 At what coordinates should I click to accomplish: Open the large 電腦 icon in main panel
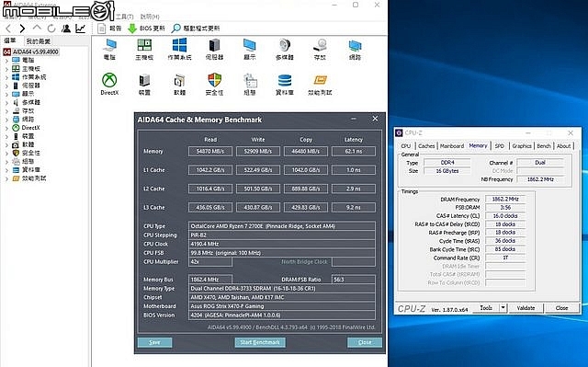(x=109, y=49)
